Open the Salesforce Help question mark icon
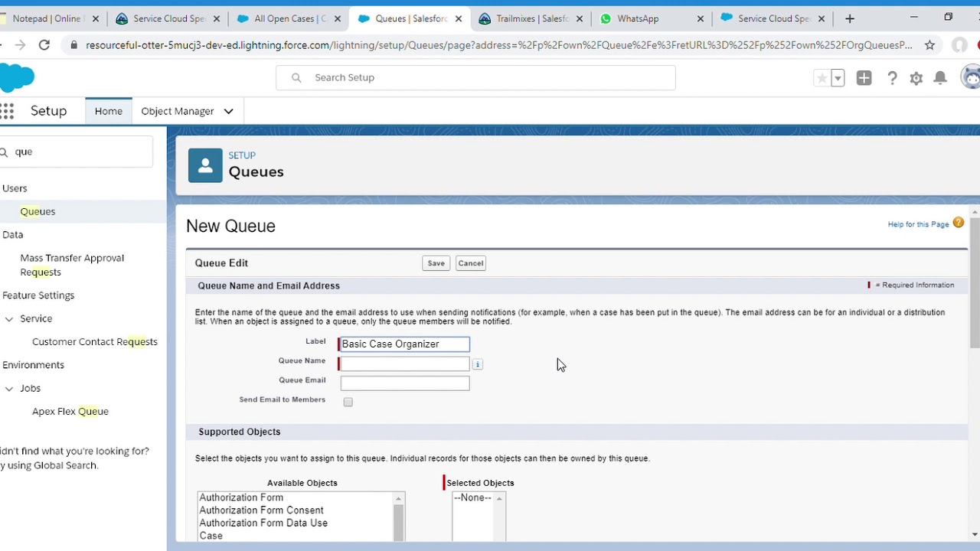This screenshot has height=551, width=980. pos(892,78)
